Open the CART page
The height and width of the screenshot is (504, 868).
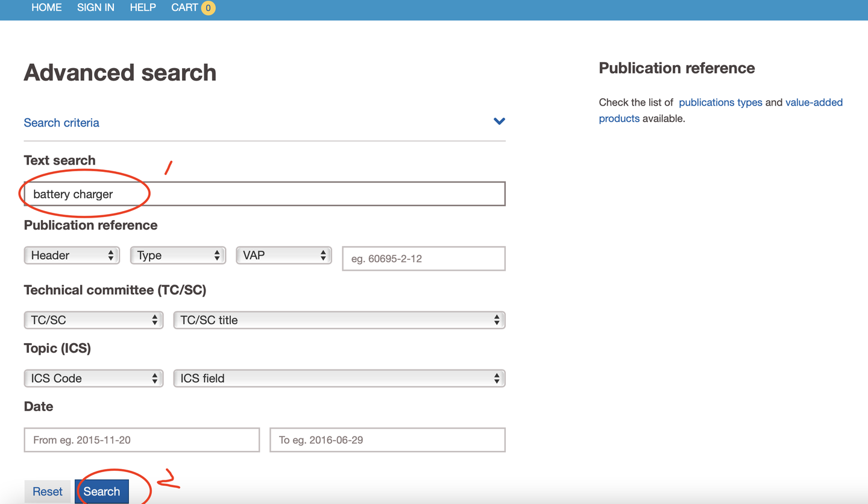[184, 8]
